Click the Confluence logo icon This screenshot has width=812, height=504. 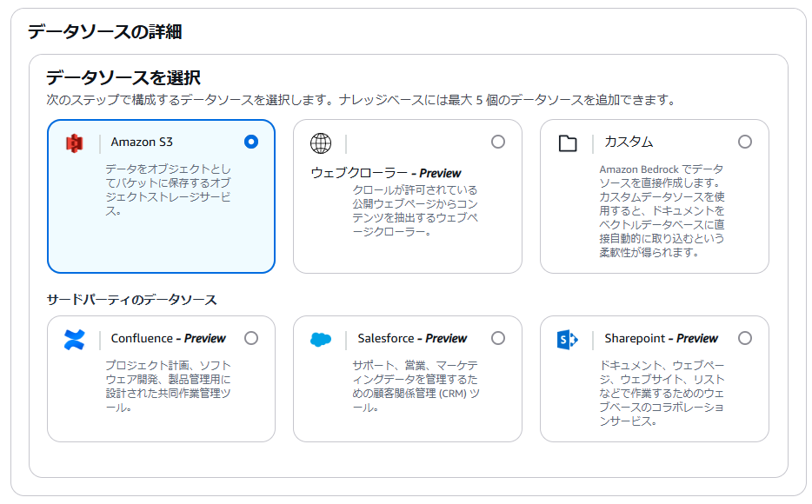coord(75,340)
